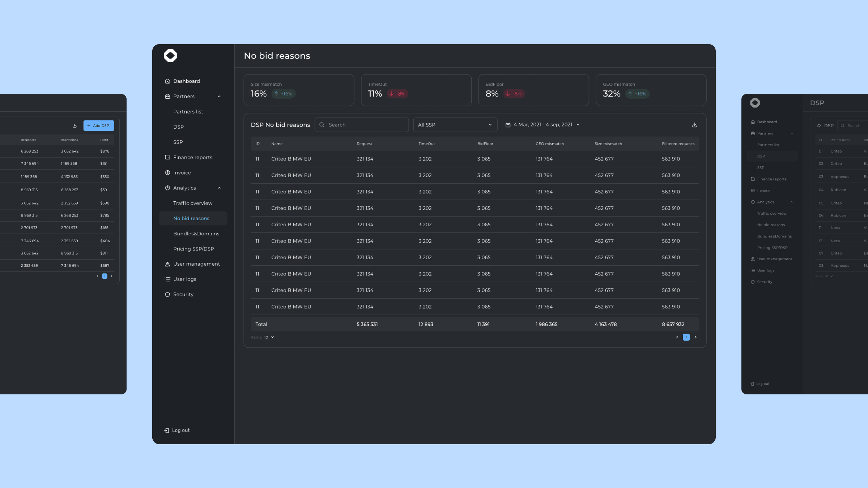868x488 pixels.
Task: Select page 1 pagination button
Action: (686, 337)
